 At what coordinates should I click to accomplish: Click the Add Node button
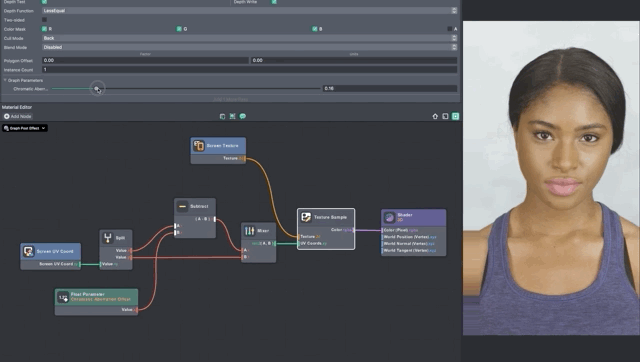click(18, 116)
